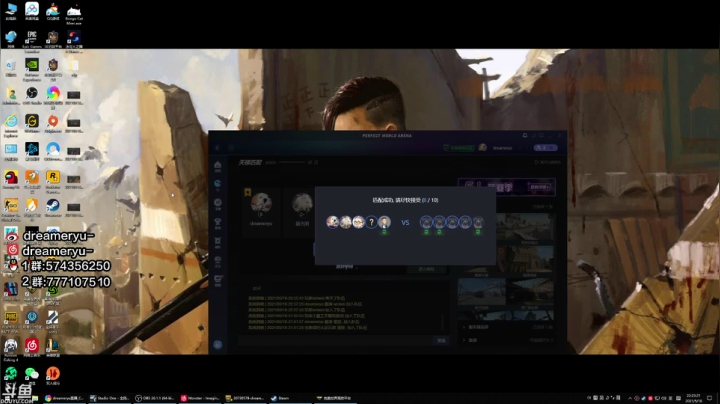The image size is (720, 404).
Task: Switch to OBS 26.1.1 taskbar window
Action: (x=155, y=398)
